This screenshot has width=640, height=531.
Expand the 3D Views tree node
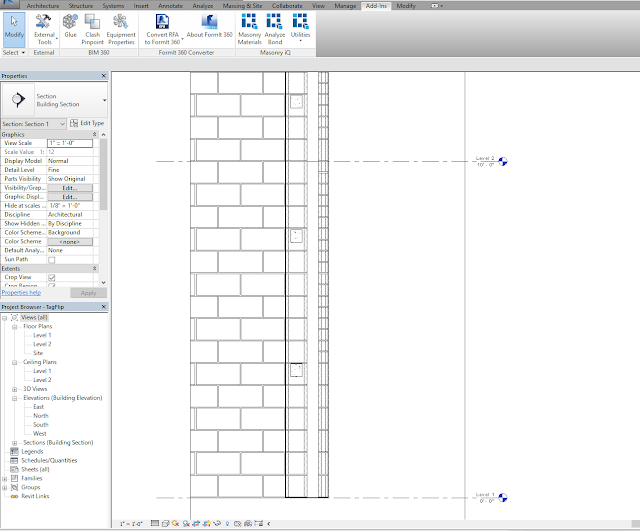[x=15, y=389]
